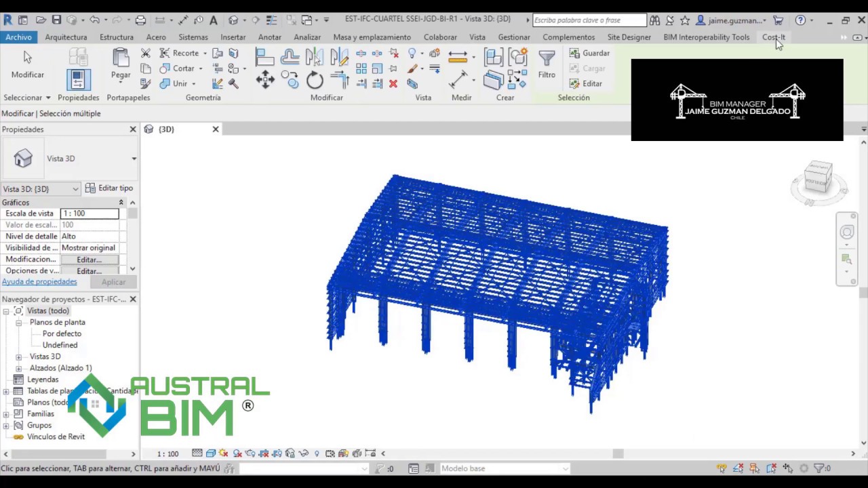The width and height of the screenshot is (868, 488).
Task: Click the user account icon
Action: pos(701,20)
